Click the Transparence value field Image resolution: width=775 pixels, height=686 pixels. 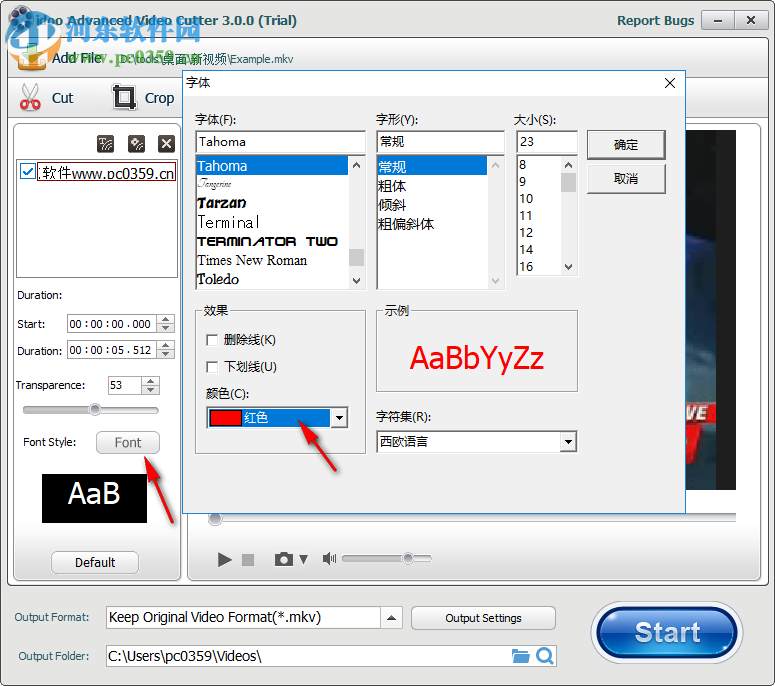coord(125,385)
